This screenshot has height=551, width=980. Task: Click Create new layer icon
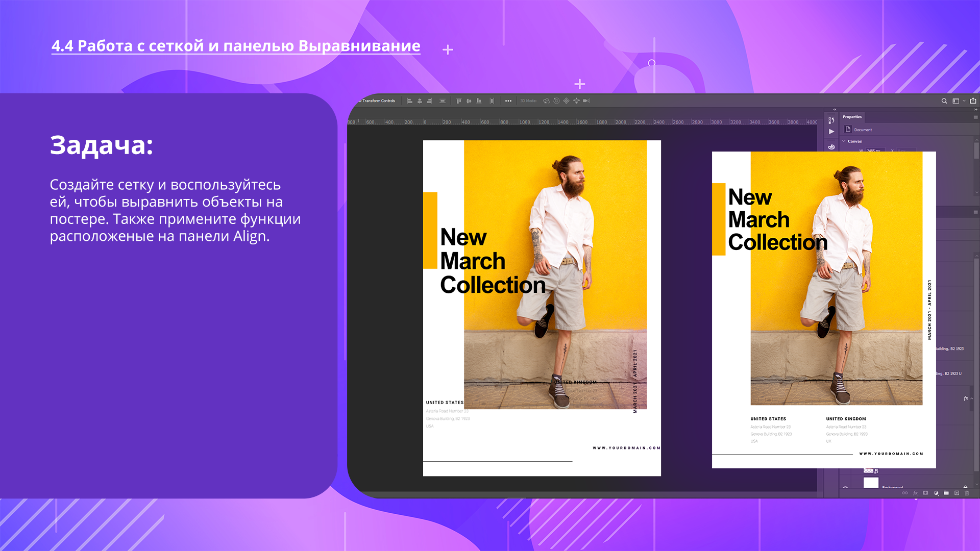click(x=957, y=493)
